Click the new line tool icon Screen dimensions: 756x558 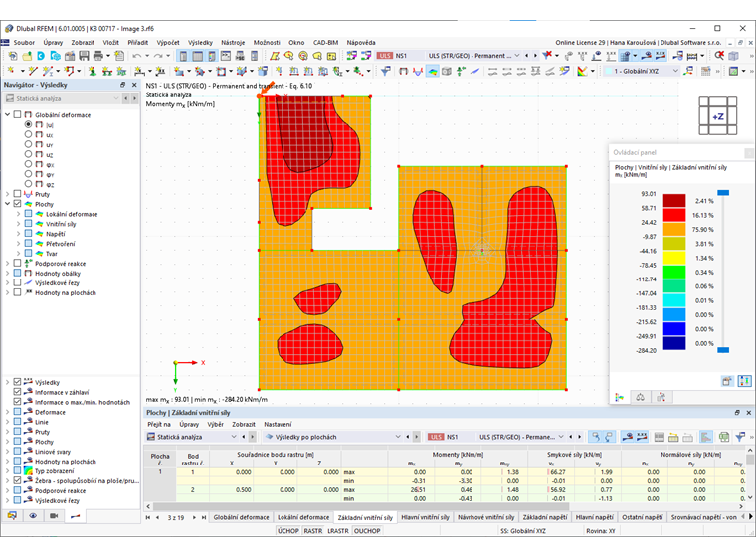point(33,71)
